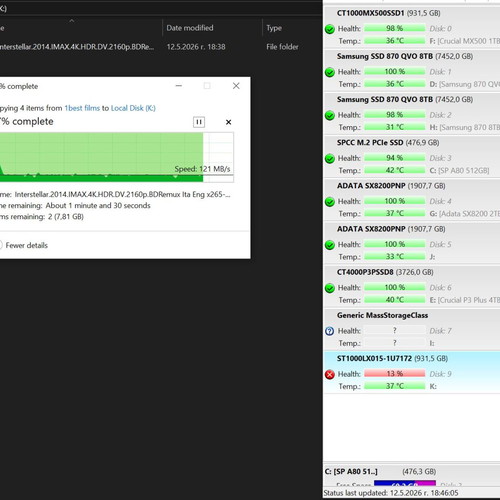Click the 42 °C temperature bar for SPCC

[x=395, y=170]
